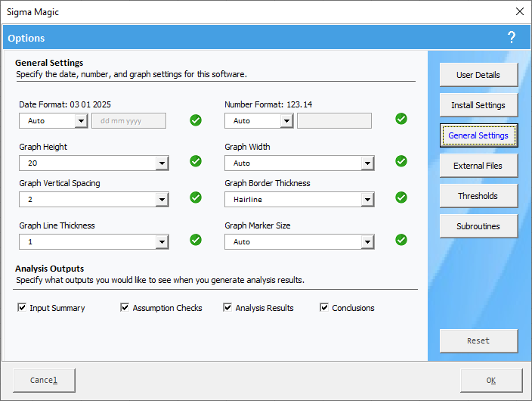Click the green checkmark beside Number Format

tap(401, 119)
